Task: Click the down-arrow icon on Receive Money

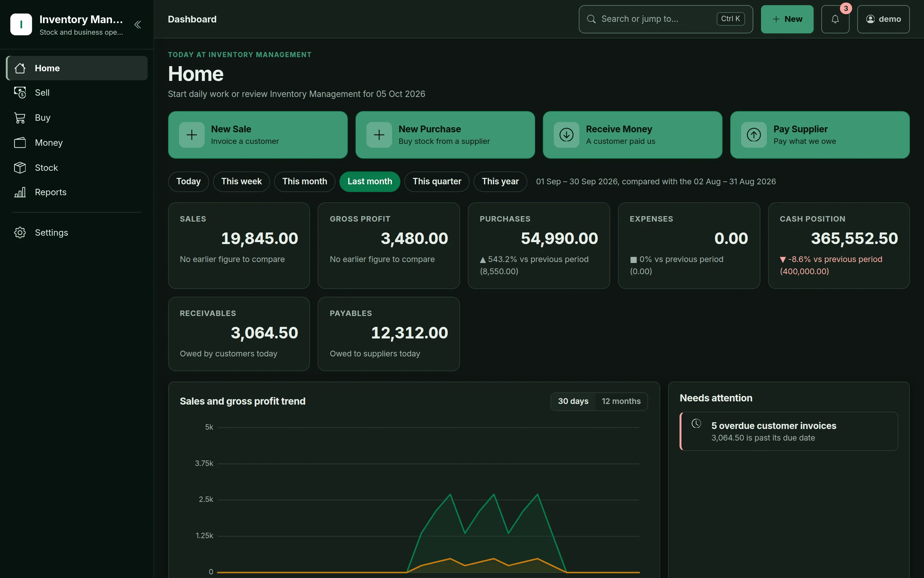Action: coord(567,135)
